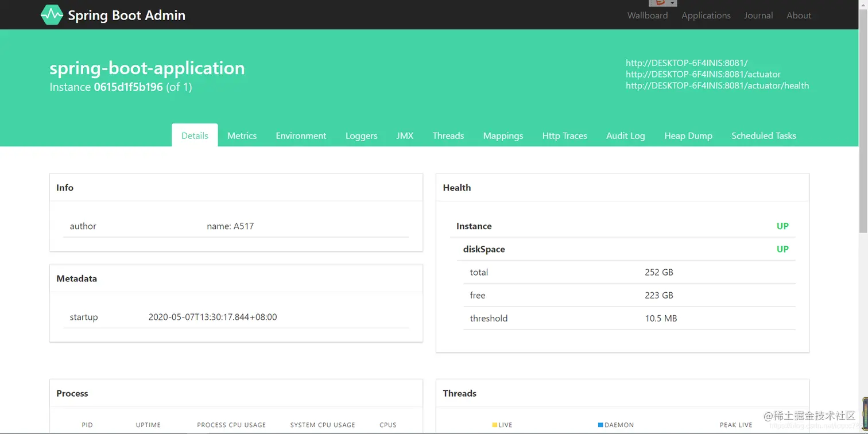
Task: Click the UPTIME column label
Action: click(x=148, y=425)
